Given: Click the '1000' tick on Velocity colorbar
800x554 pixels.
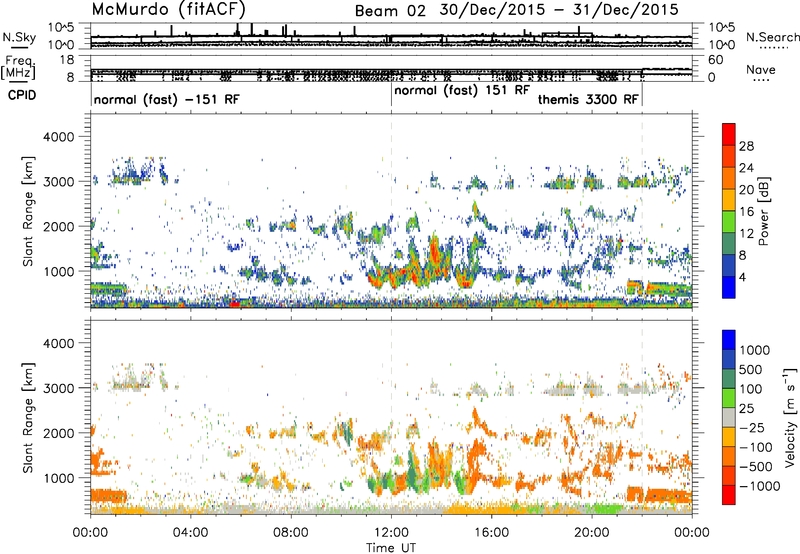Looking at the screenshot, I should (x=755, y=350).
